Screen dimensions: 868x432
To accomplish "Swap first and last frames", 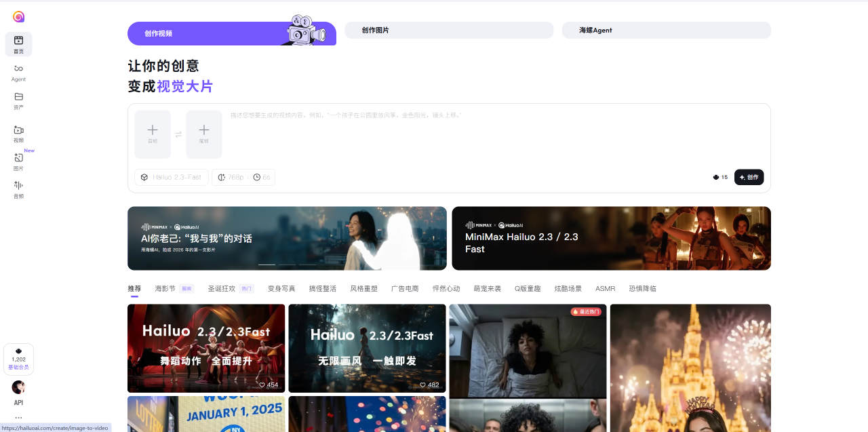I will pos(178,134).
